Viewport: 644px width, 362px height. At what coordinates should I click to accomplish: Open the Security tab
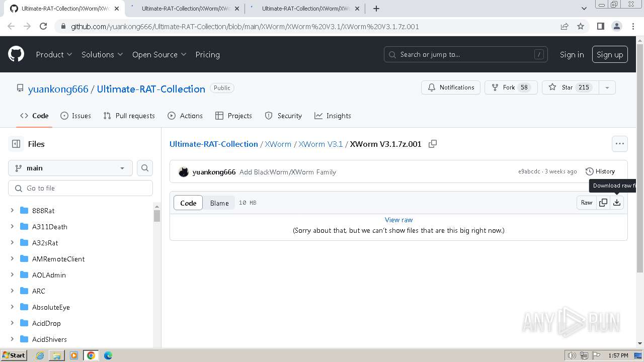pos(283,116)
